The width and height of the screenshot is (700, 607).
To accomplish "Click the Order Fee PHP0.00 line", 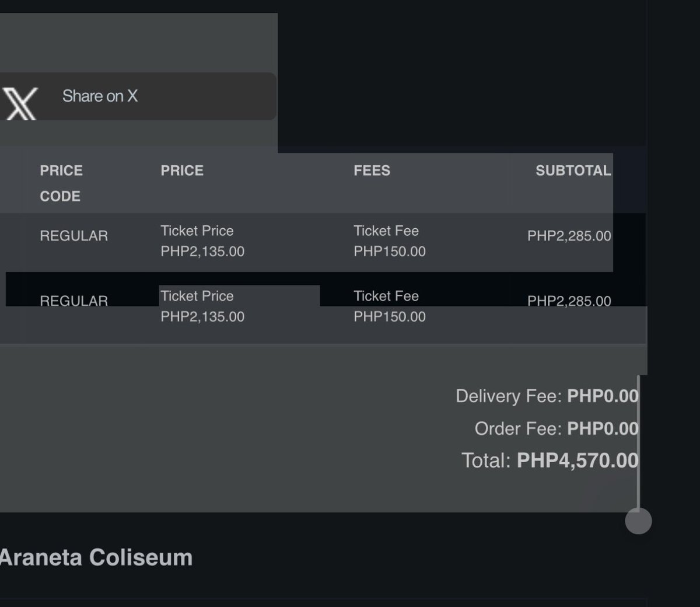I will coord(556,429).
